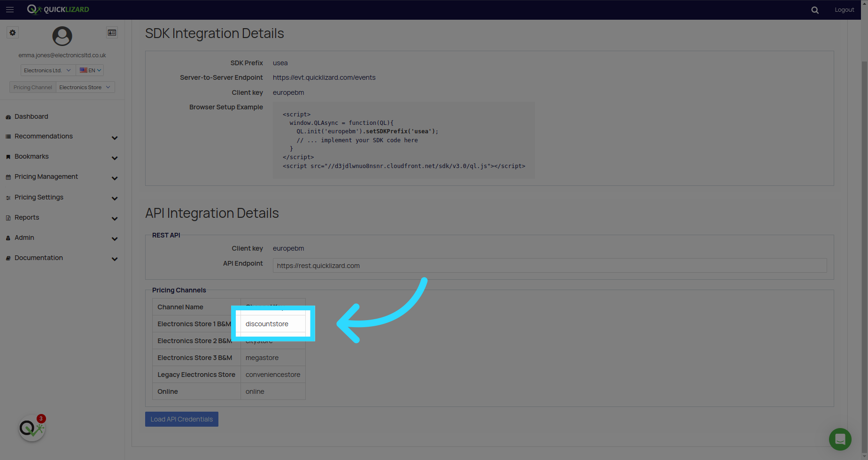
Task: Click the QuickLizard logo
Action: (x=58, y=9)
